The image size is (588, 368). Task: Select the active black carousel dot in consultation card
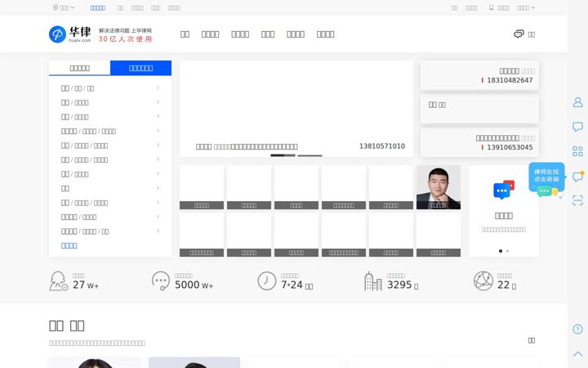click(x=501, y=251)
